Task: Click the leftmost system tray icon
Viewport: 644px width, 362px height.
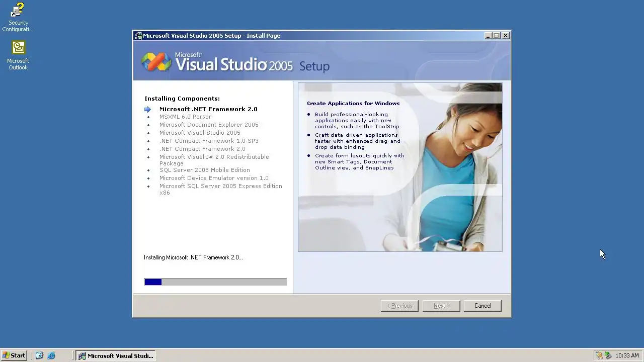Action: (x=599, y=355)
